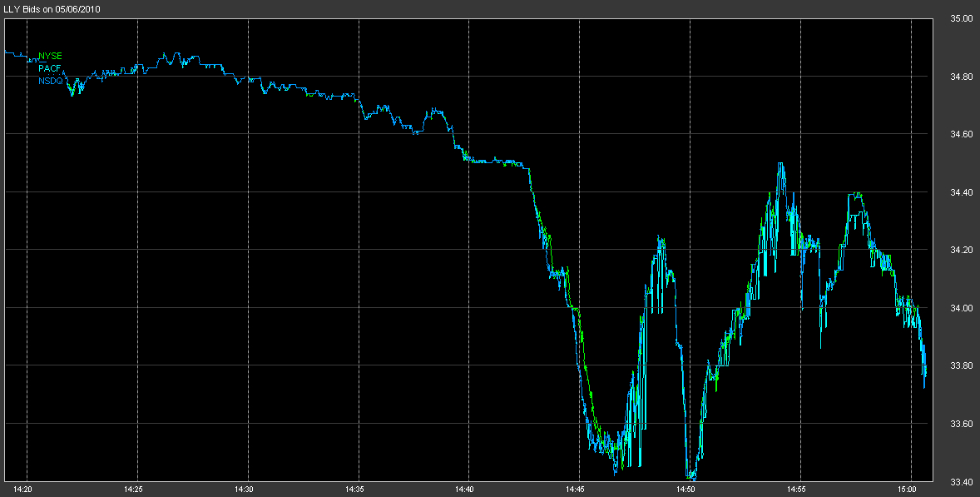Screen dimensions: 980x497
Task: Click the 14:40 time axis label
Action: tap(466, 490)
